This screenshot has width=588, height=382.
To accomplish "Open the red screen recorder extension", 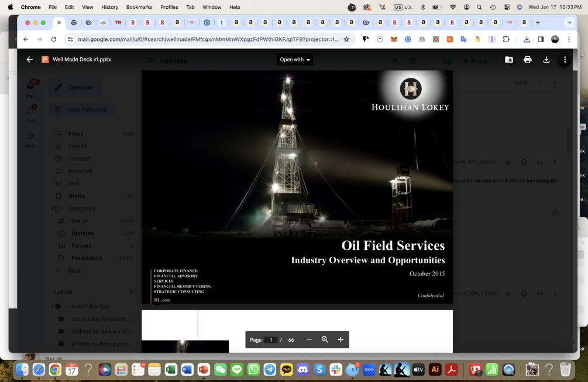I will (x=436, y=39).
